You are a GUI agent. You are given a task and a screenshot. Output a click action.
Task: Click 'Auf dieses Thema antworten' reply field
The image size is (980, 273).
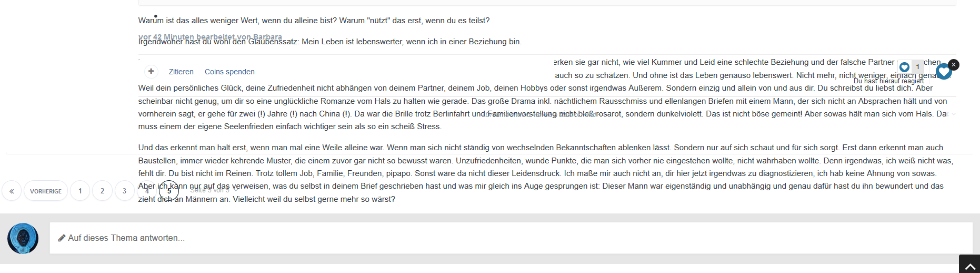tap(511, 238)
